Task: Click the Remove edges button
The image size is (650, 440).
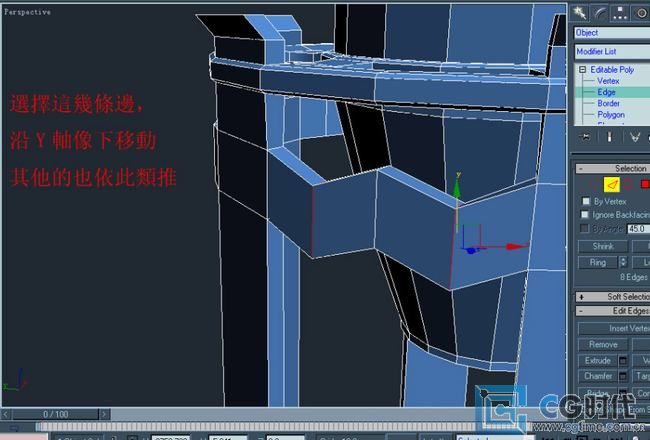Action: pyautogui.click(x=603, y=344)
